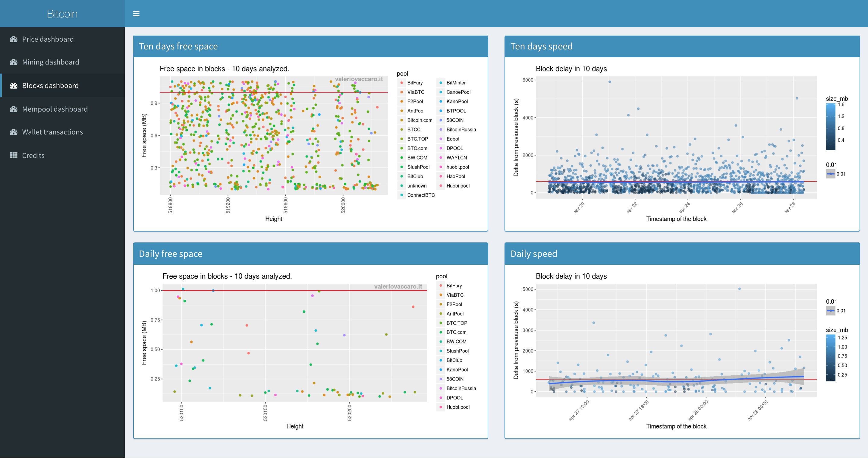Click the Daily speed panel header
Screen dimensions: 868x458
pos(533,254)
